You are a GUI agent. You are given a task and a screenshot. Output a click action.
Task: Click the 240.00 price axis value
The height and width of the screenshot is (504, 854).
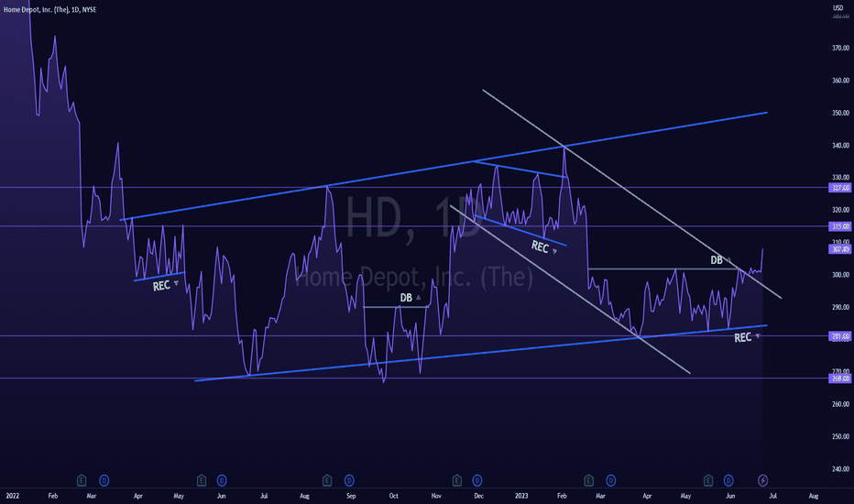[x=840, y=469]
